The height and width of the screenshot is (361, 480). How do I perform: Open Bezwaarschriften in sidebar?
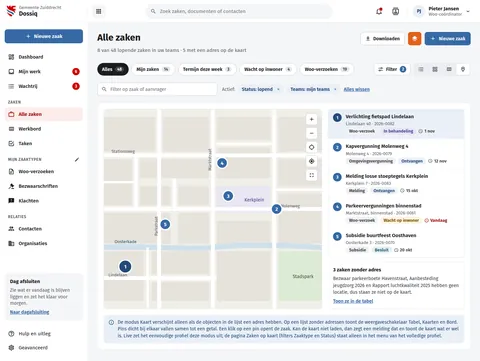(44, 186)
